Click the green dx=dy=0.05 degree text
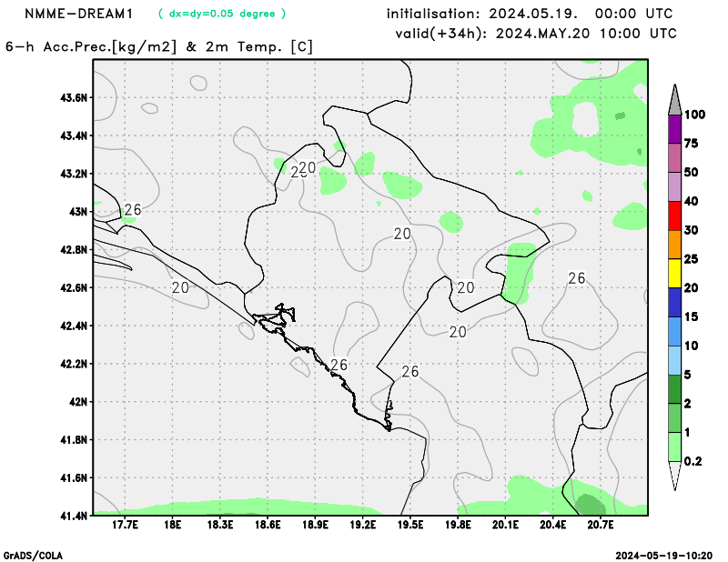728x562 pixels. pyautogui.click(x=222, y=14)
